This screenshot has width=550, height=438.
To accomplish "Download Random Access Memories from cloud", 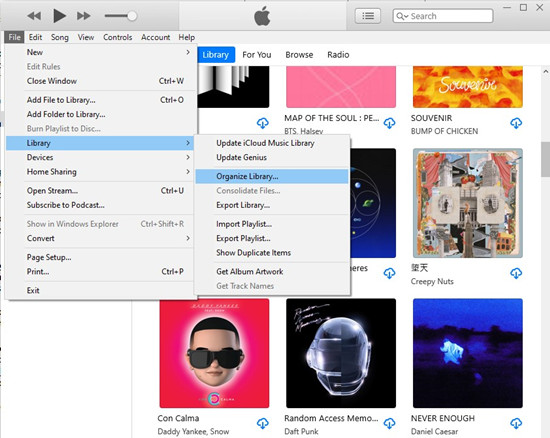I will (389, 423).
